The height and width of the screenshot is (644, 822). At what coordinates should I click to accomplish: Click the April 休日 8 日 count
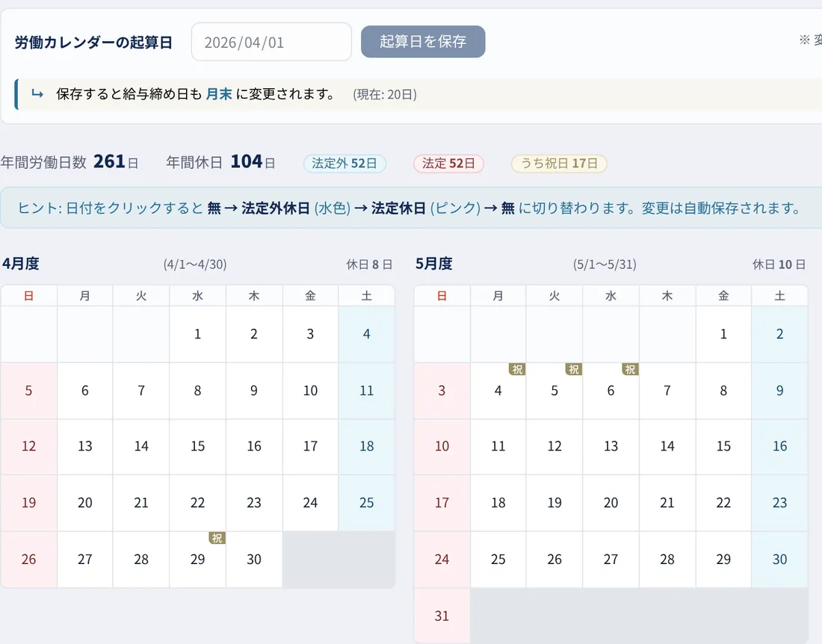(x=369, y=264)
